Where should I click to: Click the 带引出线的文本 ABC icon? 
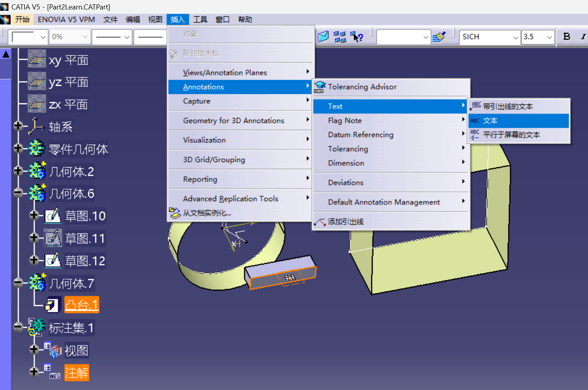coord(475,106)
